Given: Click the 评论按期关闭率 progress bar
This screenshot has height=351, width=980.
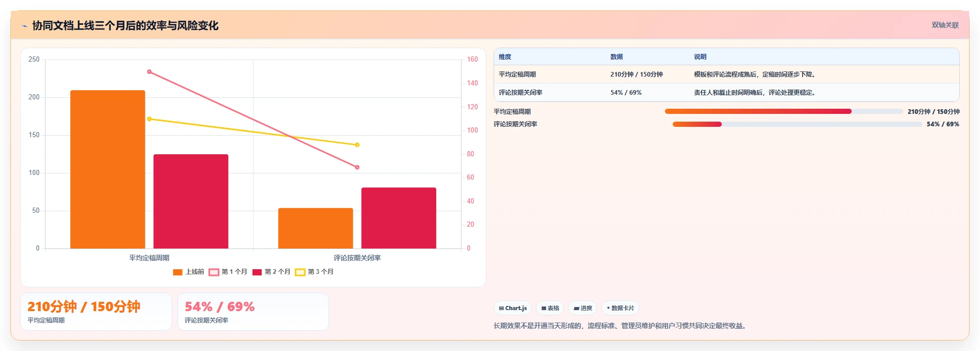Looking at the screenshot, I should pyautogui.click(x=797, y=124).
